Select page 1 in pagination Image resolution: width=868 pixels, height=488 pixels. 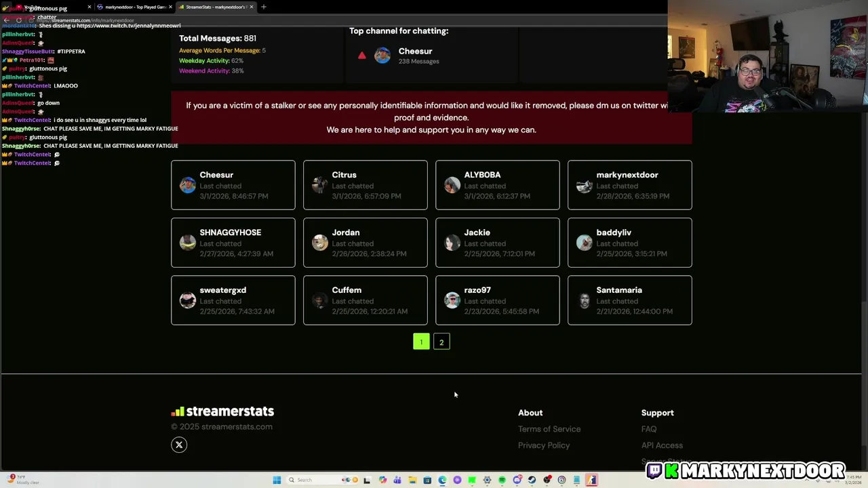(x=421, y=342)
